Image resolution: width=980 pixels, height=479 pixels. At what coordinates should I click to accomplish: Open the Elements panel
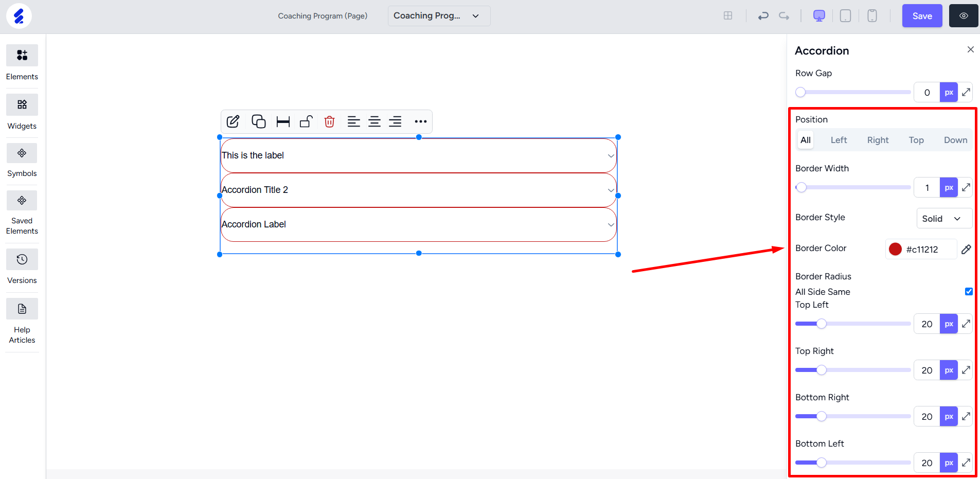pos(22,55)
